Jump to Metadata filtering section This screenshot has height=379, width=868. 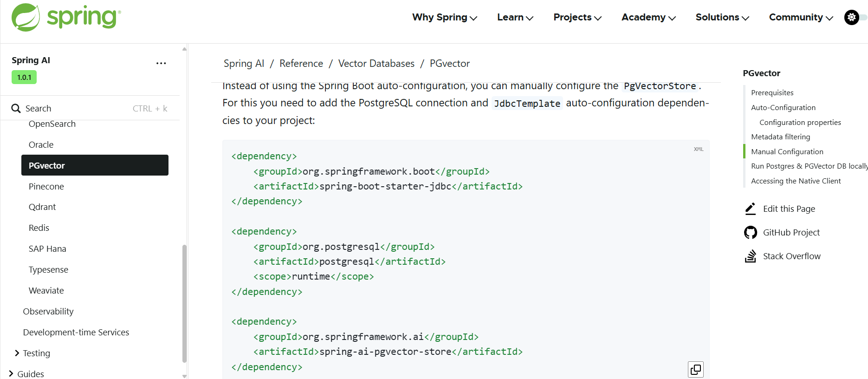coord(780,137)
